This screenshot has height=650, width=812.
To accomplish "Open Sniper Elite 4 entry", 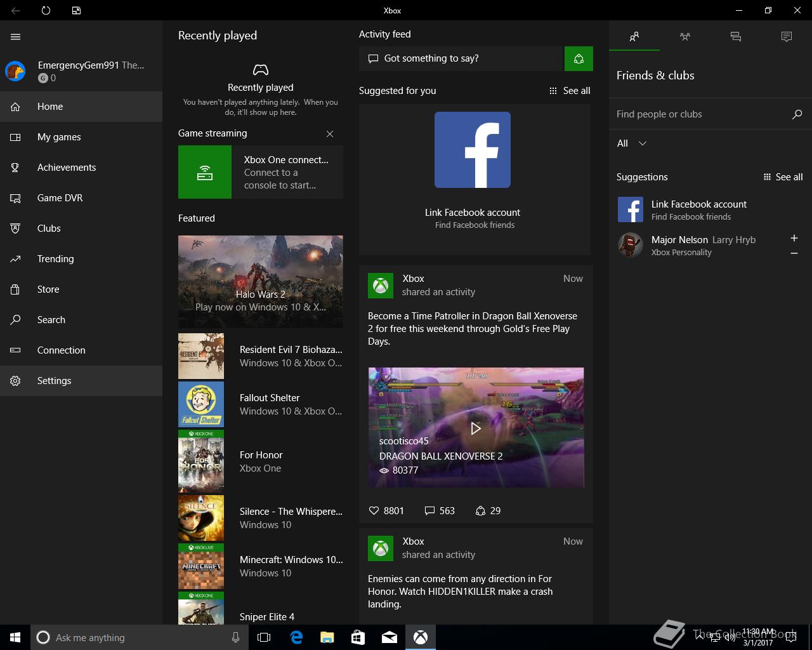I will (x=261, y=608).
